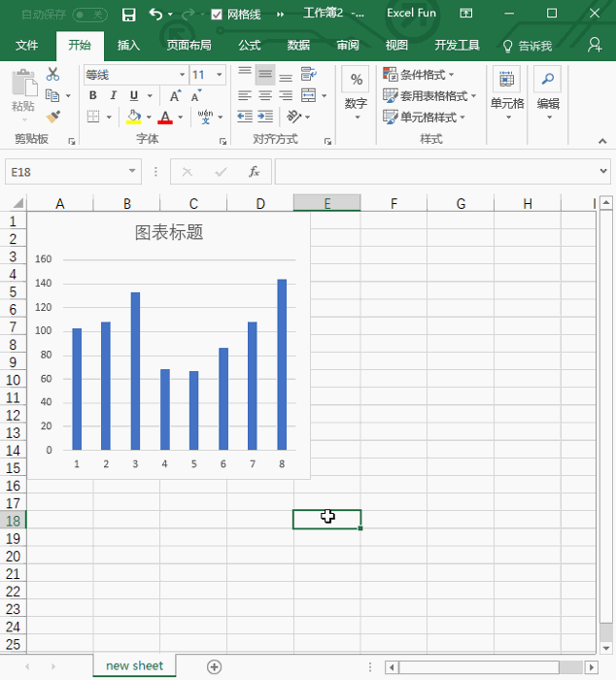Select the Format Painter brush icon

(x=53, y=117)
